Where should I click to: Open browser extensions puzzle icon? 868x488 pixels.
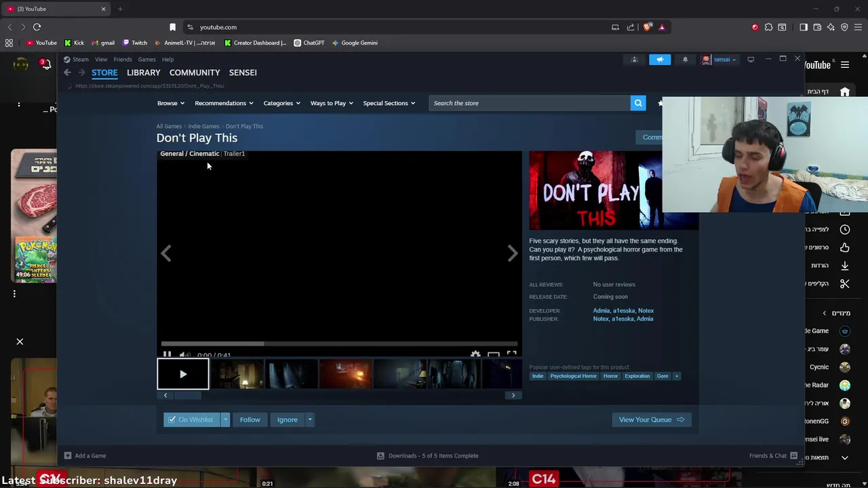768,27
